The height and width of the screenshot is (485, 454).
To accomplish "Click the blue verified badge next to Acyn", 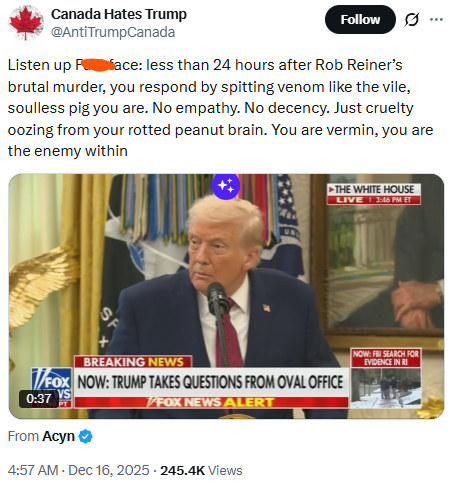I will pos(85,436).
